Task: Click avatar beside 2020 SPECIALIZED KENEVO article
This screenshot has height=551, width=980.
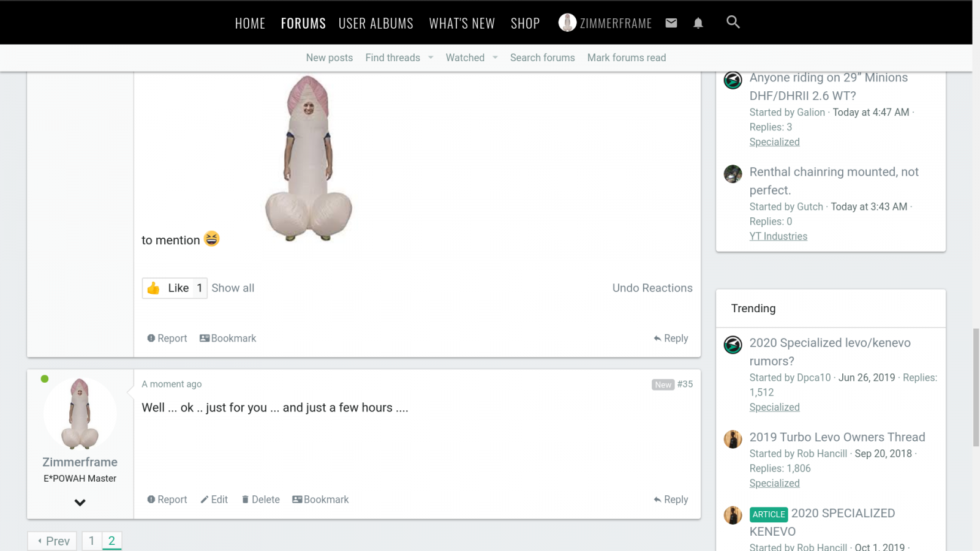Action: click(733, 515)
